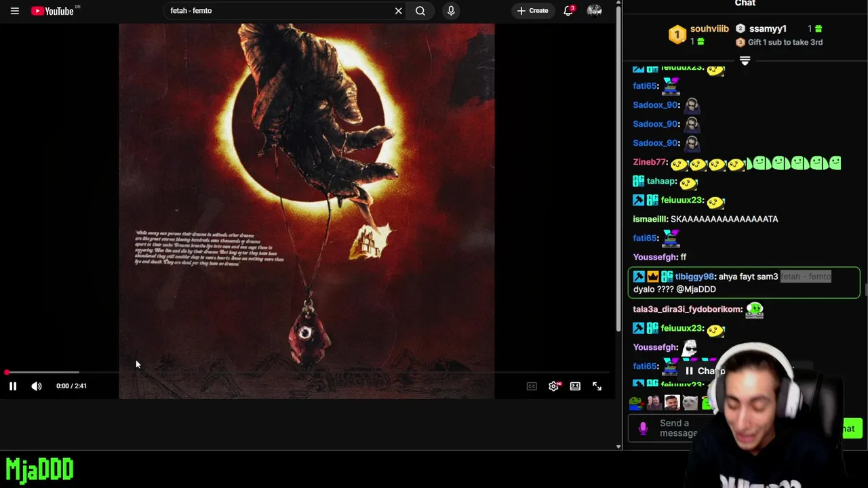Click the 0:00 / 2:41 time display
The height and width of the screenshot is (488, 868).
pyautogui.click(x=71, y=386)
